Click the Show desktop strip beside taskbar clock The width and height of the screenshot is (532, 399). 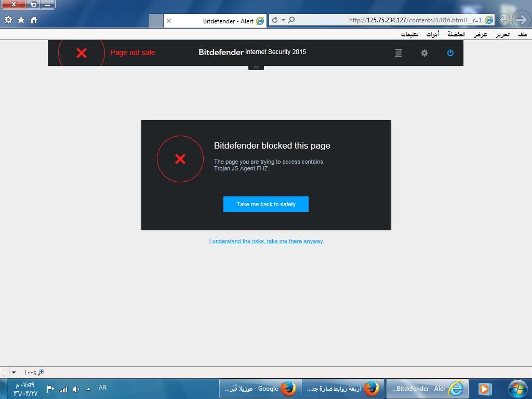pyautogui.click(x=3, y=389)
